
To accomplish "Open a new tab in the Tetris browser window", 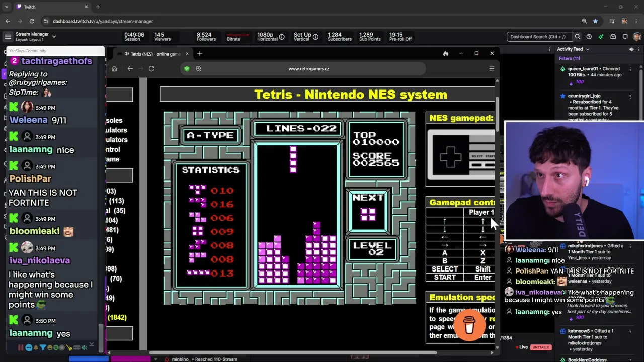I will pos(200,54).
